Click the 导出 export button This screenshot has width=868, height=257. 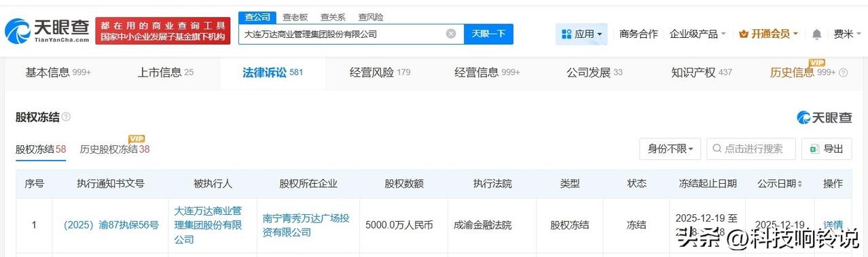coord(827,149)
